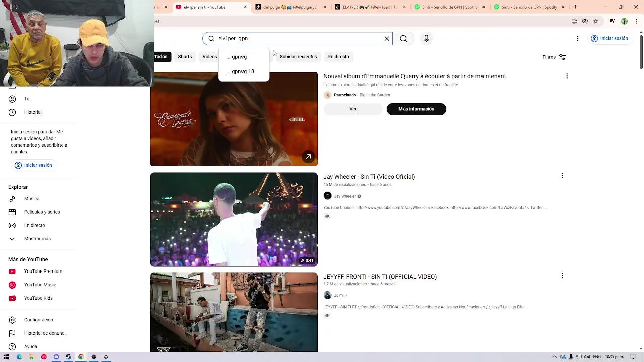This screenshot has width=644, height=362.
Task: Switch to first Sinti Spotify browser tab
Action: coord(450,7)
